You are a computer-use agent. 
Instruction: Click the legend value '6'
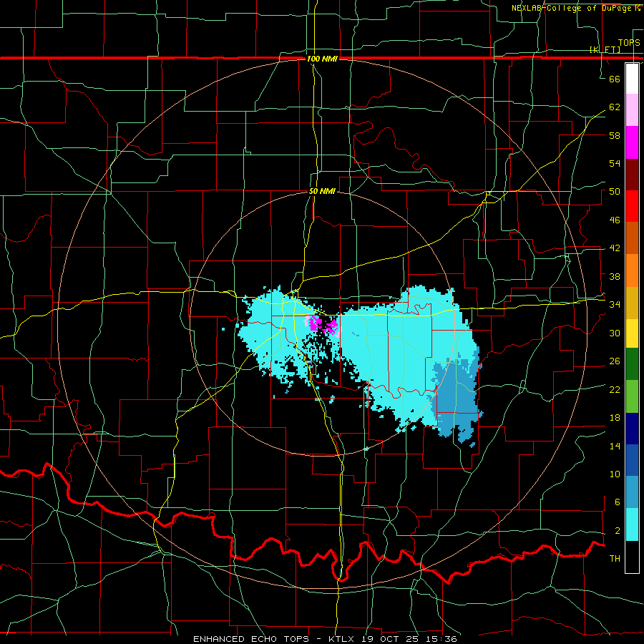click(617, 502)
